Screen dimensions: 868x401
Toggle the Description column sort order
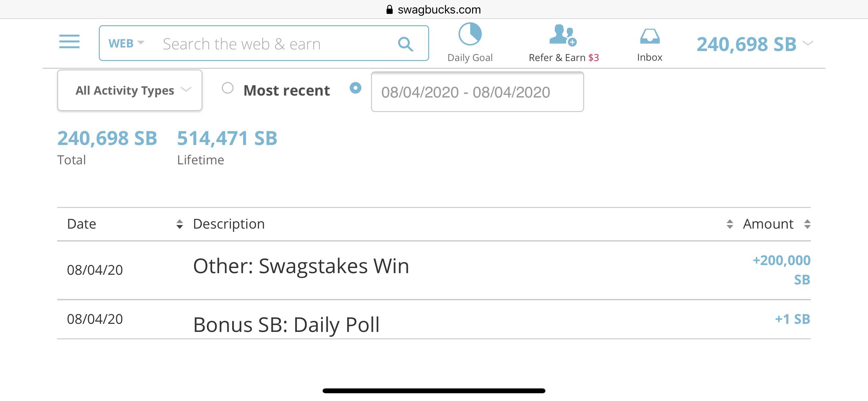pos(730,223)
